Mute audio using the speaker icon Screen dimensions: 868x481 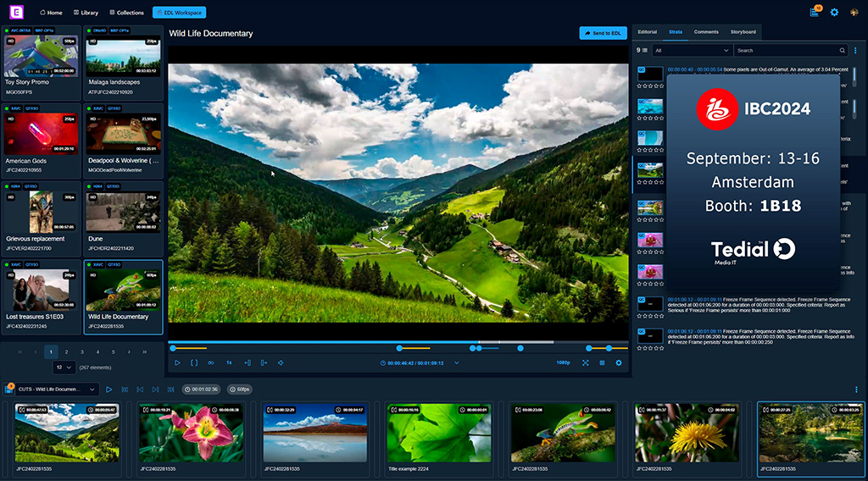281,363
